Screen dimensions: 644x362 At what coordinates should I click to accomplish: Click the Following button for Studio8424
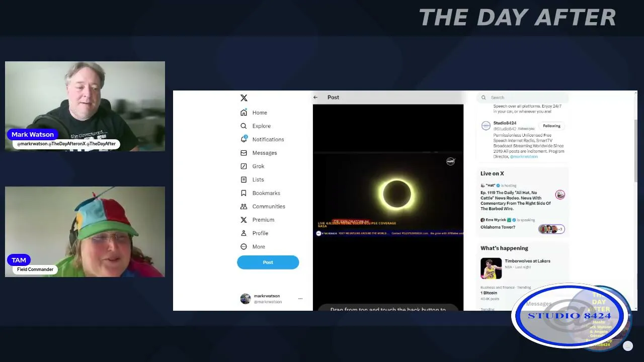[x=551, y=126]
